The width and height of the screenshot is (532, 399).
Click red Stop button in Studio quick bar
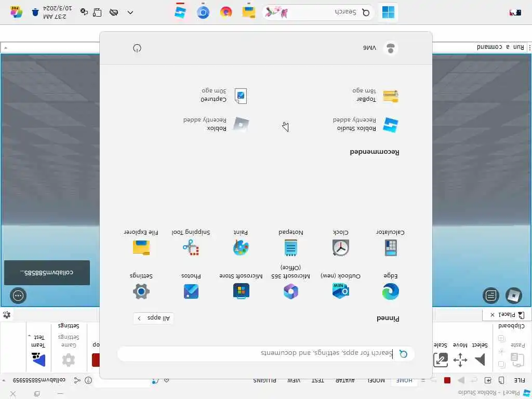pos(447,380)
